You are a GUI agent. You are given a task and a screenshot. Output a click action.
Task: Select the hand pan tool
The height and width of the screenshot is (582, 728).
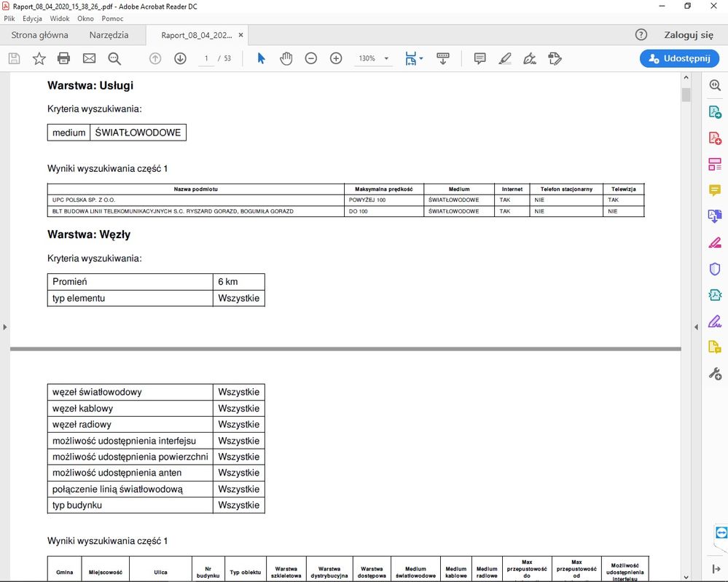pyautogui.click(x=286, y=58)
